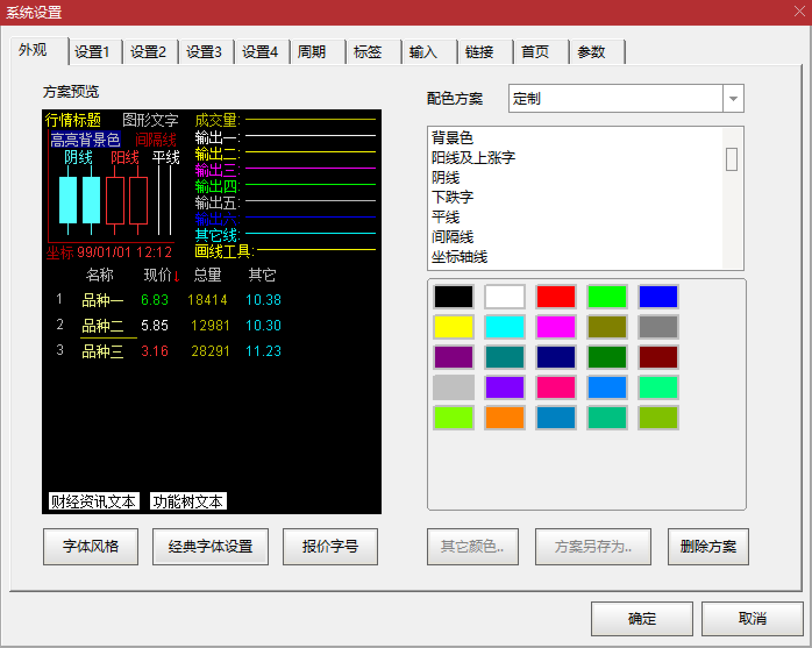The width and height of the screenshot is (812, 648).
Task: Select 平线 in the color item list
Action: click(x=575, y=217)
